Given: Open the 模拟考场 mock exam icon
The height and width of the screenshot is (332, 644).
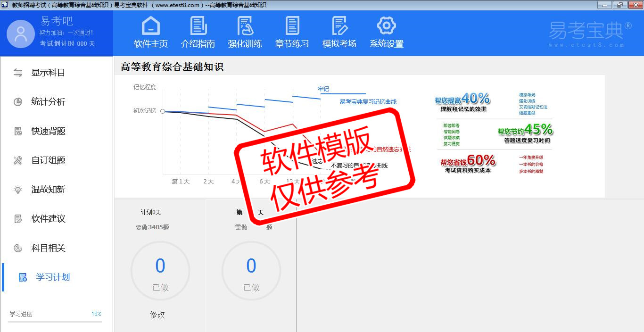Looking at the screenshot, I should 339,25.
